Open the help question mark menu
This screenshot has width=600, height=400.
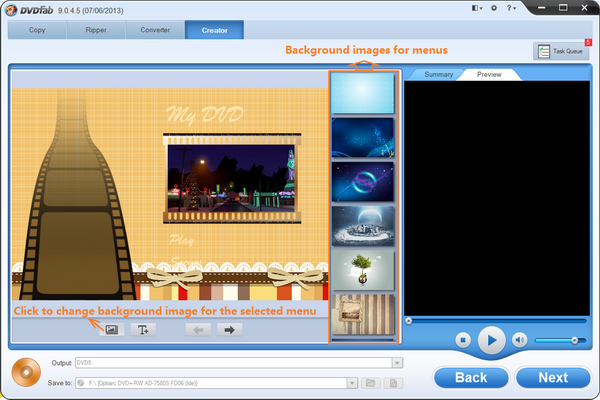tap(511, 8)
